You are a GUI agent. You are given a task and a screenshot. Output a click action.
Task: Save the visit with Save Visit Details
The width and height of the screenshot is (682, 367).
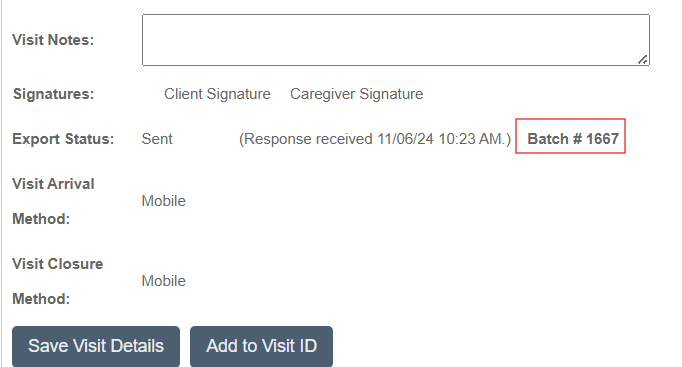(x=96, y=347)
